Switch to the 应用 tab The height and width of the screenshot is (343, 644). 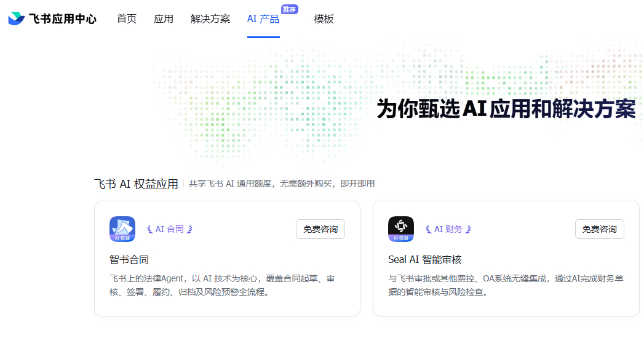point(164,19)
